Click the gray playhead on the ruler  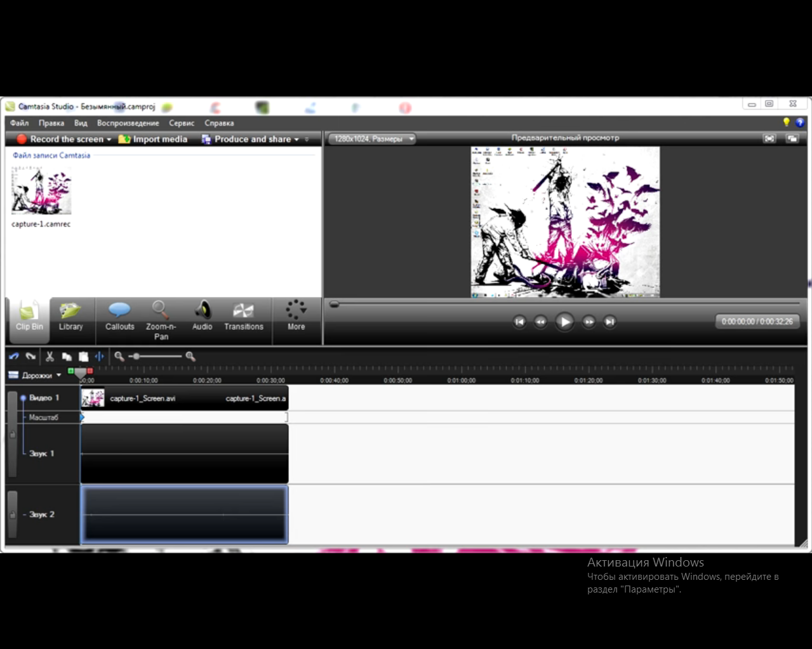coord(80,373)
